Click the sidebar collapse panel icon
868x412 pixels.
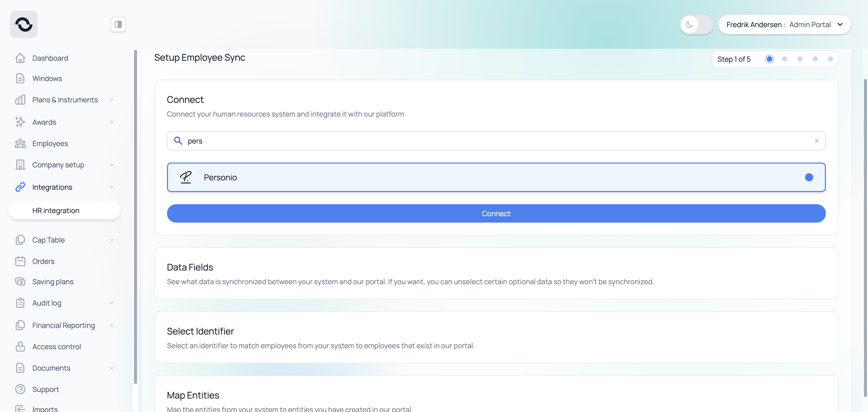(118, 24)
